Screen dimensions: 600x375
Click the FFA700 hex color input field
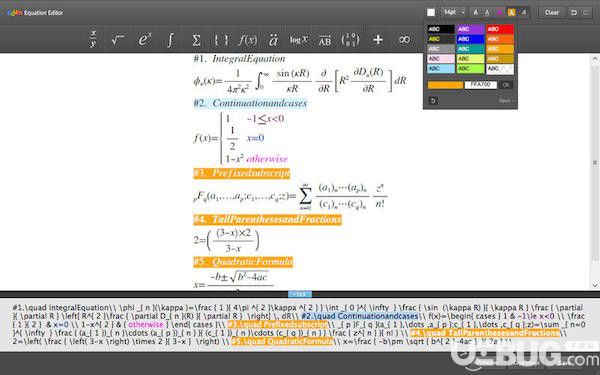coord(481,85)
